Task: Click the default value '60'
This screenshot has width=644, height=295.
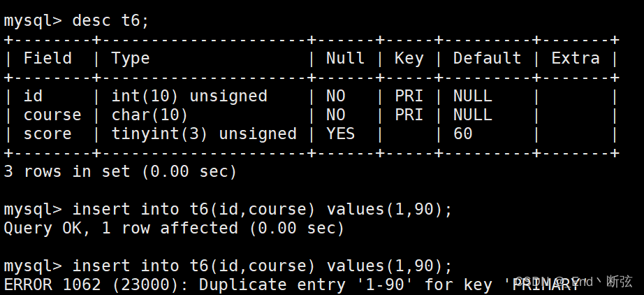Action: pyautogui.click(x=462, y=134)
